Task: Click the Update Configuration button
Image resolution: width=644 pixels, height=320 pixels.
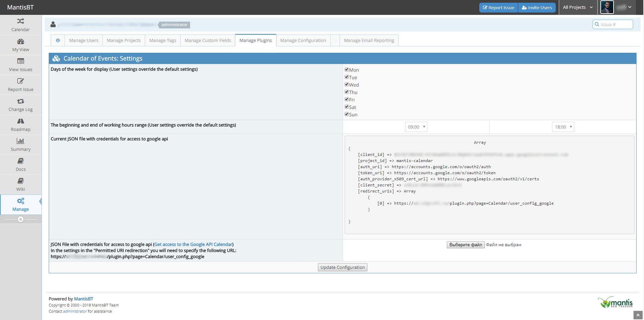Action: click(343, 267)
